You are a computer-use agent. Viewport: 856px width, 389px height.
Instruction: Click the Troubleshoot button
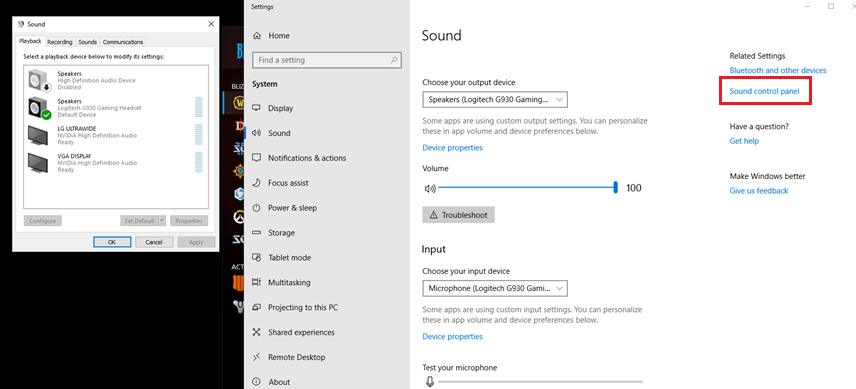point(459,215)
